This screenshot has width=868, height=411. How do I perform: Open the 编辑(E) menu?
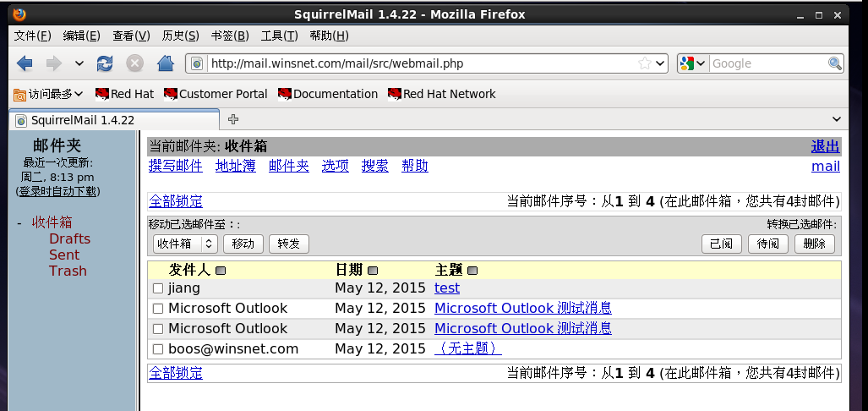pos(81,36)
